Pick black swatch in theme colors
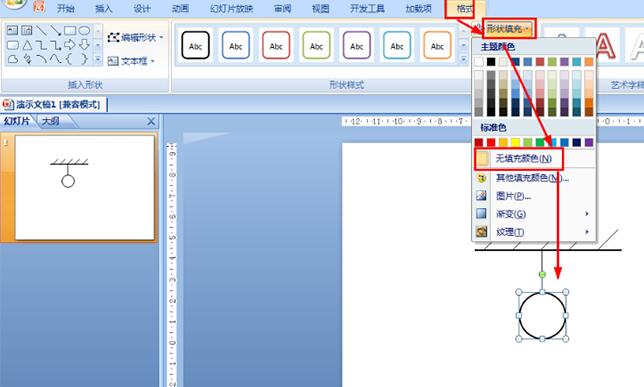The height and width of the screenshot is (387, 644). [491, 62]
